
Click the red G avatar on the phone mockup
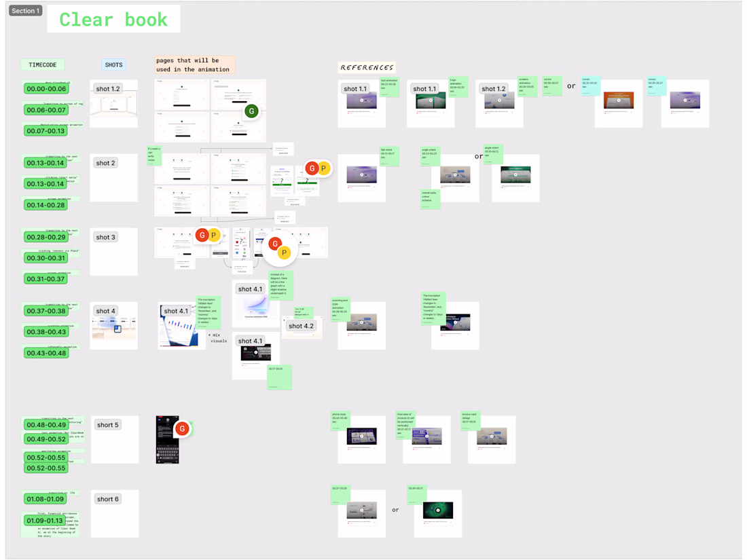(x=182, y=428)
